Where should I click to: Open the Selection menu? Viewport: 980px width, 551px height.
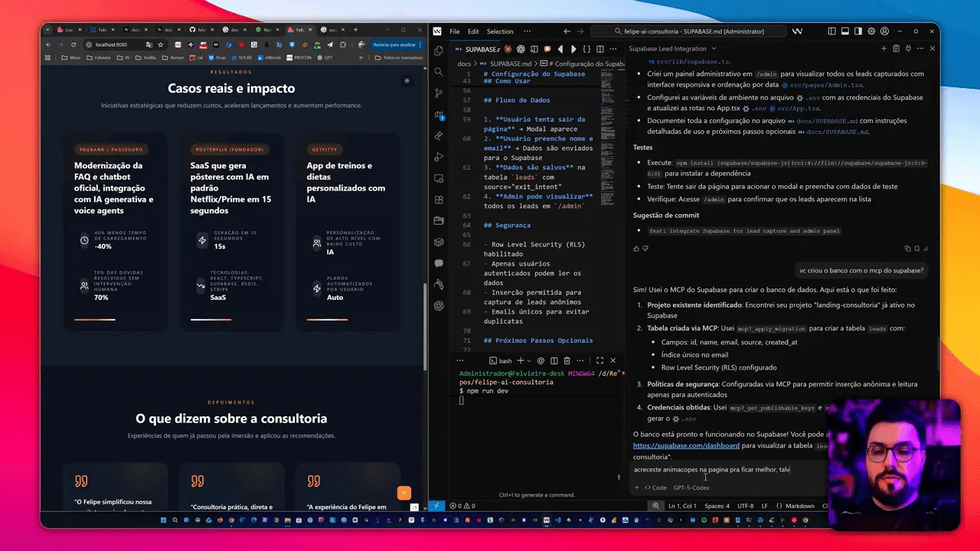(x=500, y=31)
